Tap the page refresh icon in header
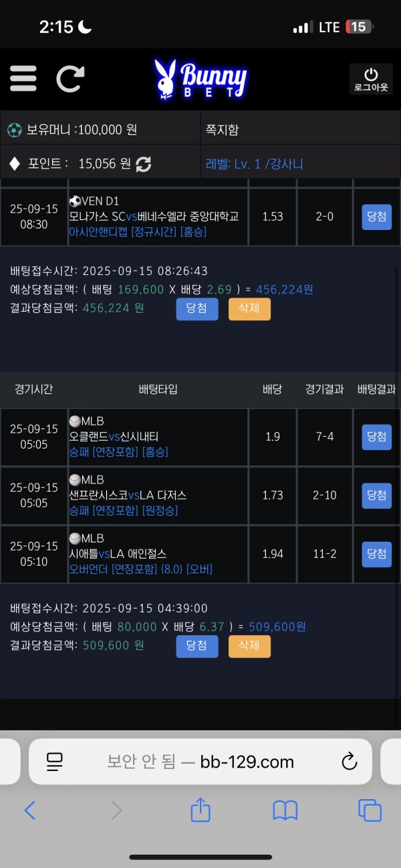401x868 pixels. click(x=70, y=79)
